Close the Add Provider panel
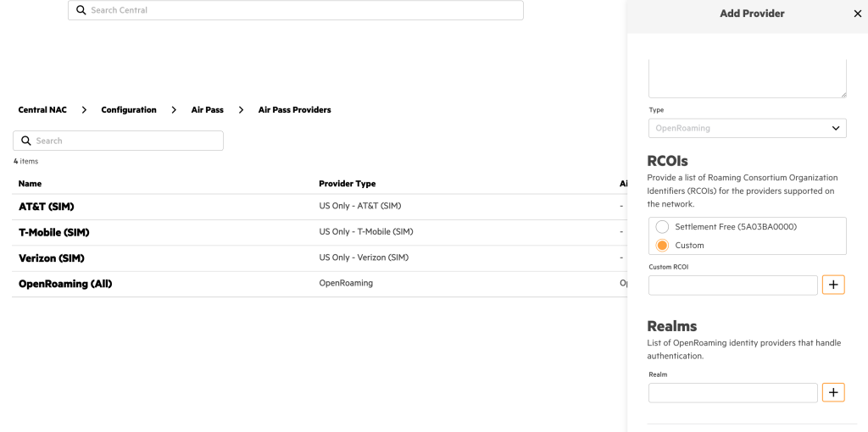868x432 pixels. click(857, 14)
